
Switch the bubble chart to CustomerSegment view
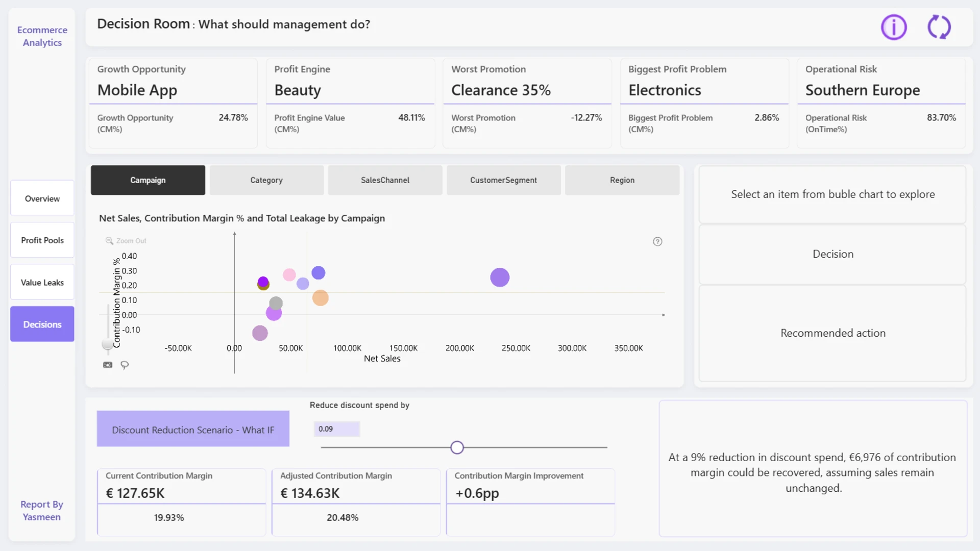pos(503,180)
